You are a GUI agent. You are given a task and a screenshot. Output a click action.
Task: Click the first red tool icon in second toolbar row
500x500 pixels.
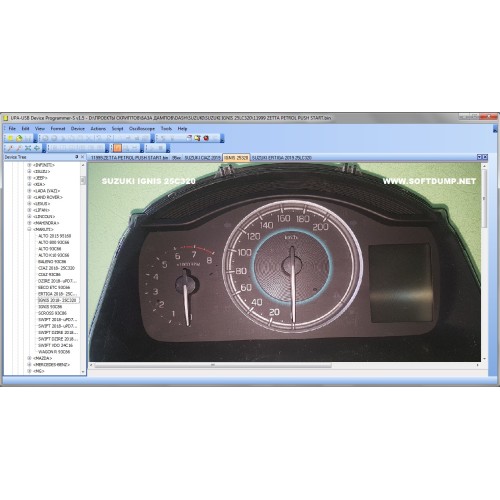click(x=11, y=148)
